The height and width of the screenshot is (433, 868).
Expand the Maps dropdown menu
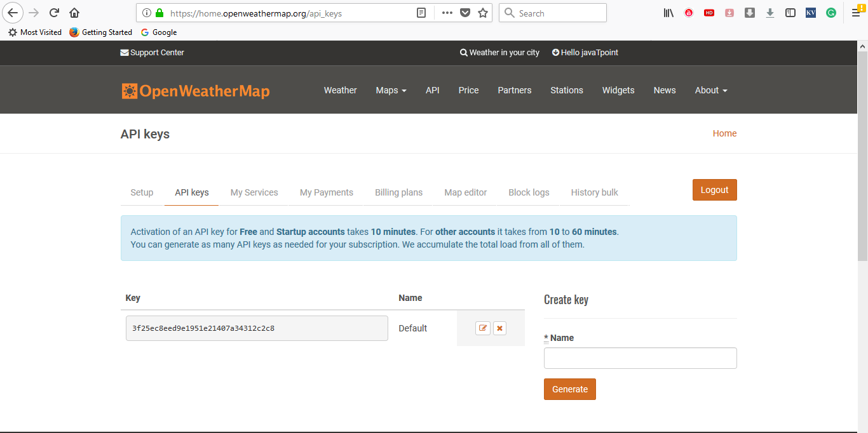click(391, 90)
